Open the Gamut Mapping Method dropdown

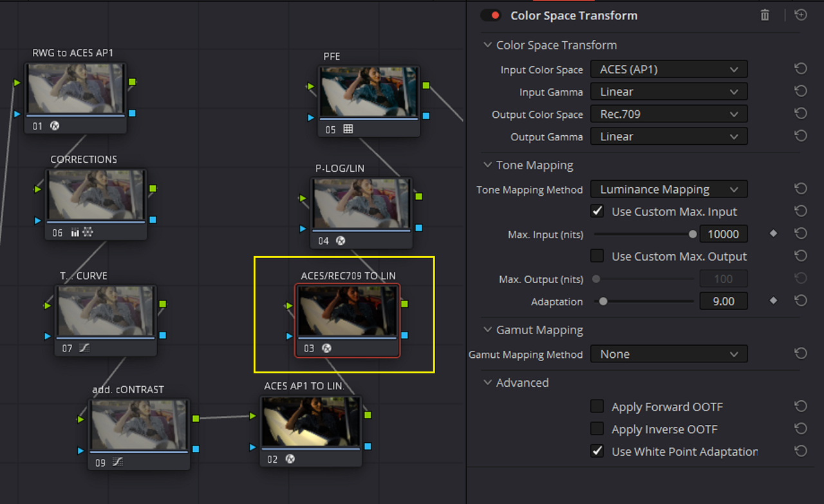coord(669,354)
